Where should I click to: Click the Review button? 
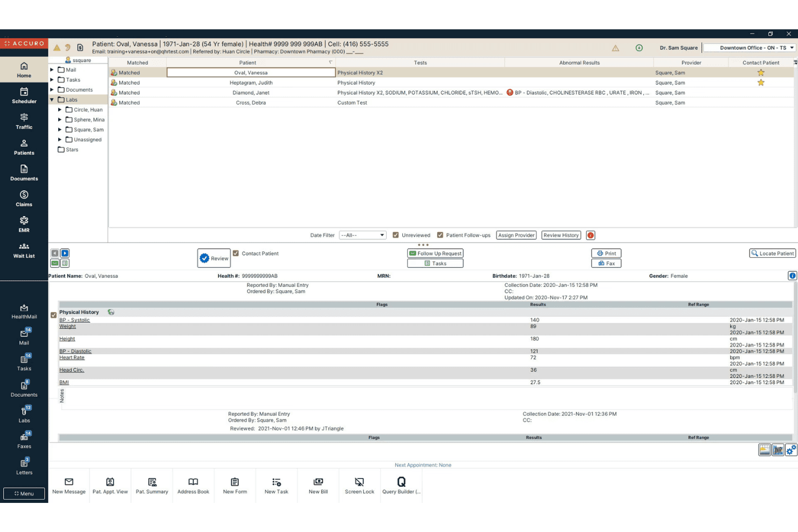[214, 258]
